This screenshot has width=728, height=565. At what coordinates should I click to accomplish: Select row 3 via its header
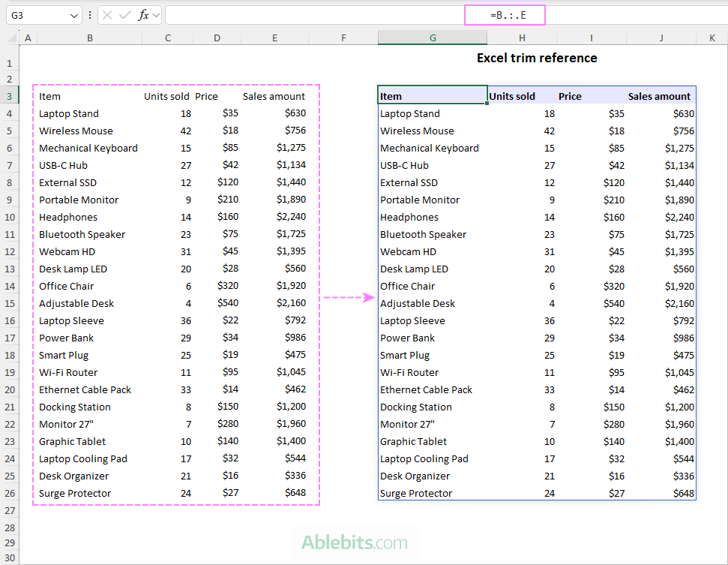pos(10,96)
